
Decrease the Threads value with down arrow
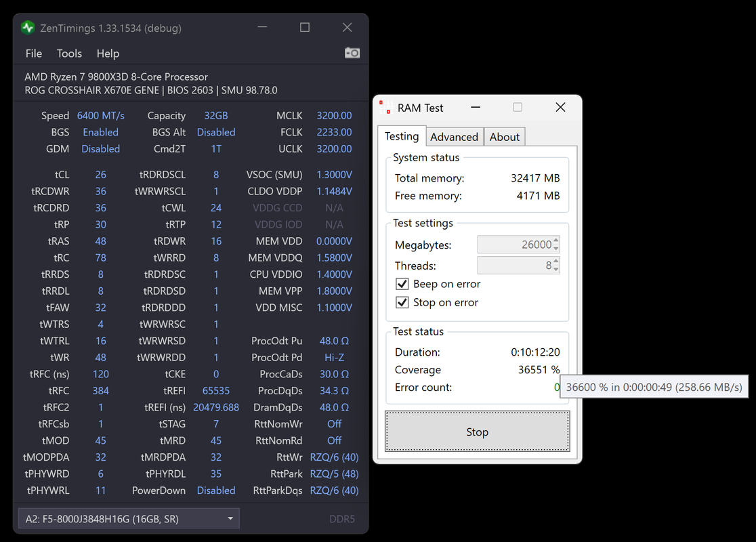(556, 269)
